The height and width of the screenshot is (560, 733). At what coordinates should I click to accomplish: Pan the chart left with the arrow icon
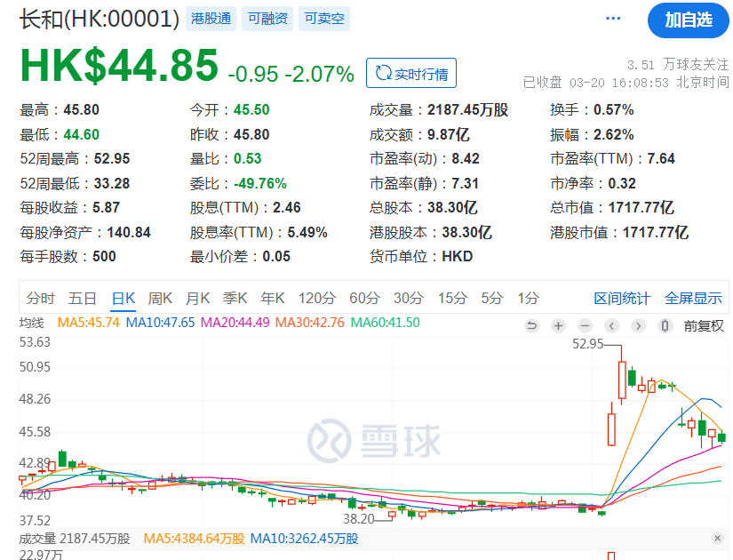click(611, 326)
